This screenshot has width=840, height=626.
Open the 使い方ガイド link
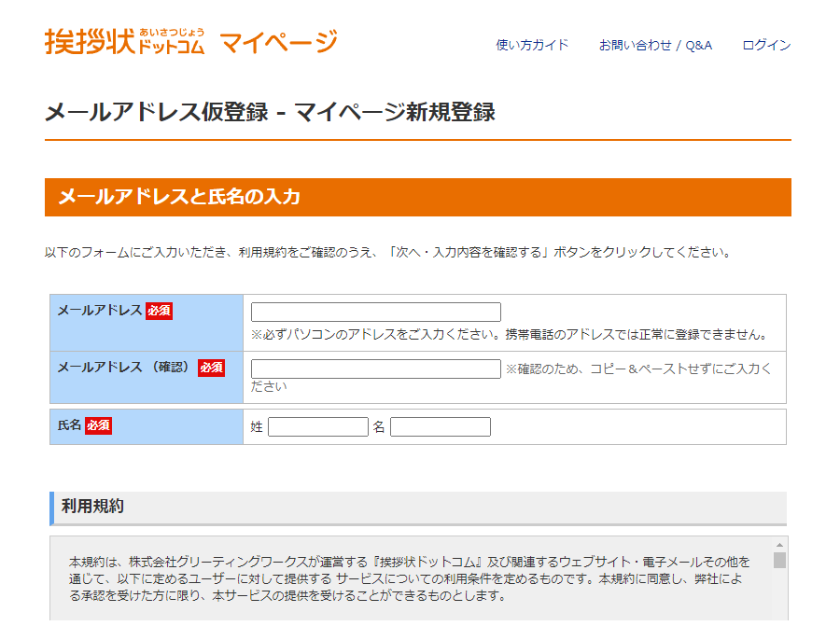click(532, 45)
